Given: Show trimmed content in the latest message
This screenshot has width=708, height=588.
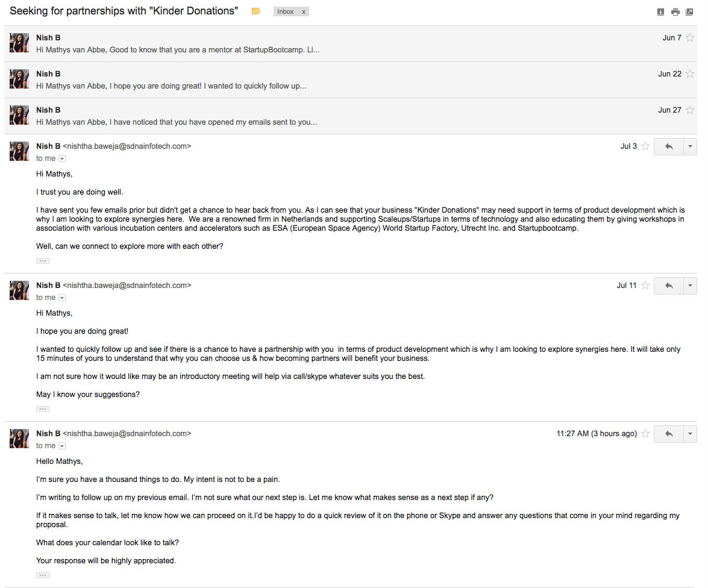Looking at the screenshot, I should pyautogui.click(x=42, y=575).
